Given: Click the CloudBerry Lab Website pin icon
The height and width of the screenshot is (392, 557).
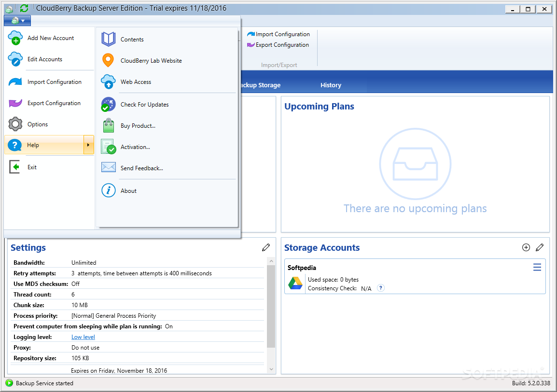Looking at the screenshot, I should coord(108,61).
